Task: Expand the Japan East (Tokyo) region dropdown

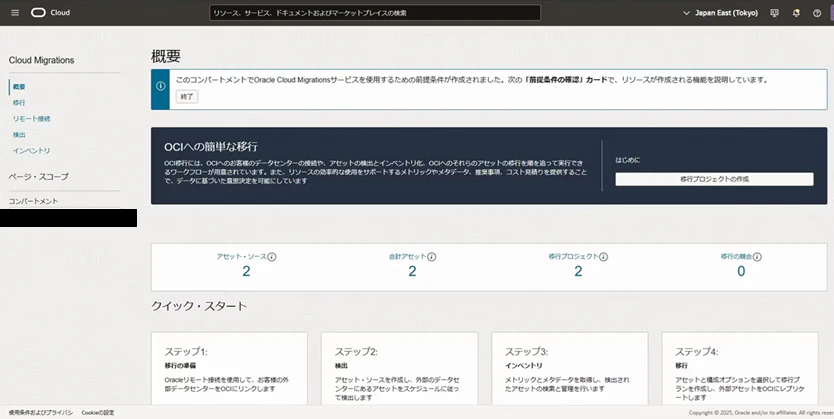Action: click(721, 13)
